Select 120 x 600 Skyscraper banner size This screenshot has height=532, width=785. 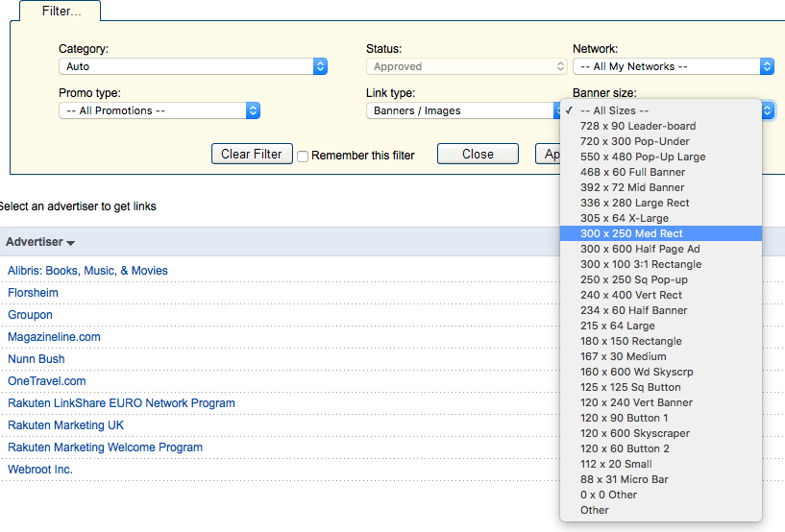point(634,433)
